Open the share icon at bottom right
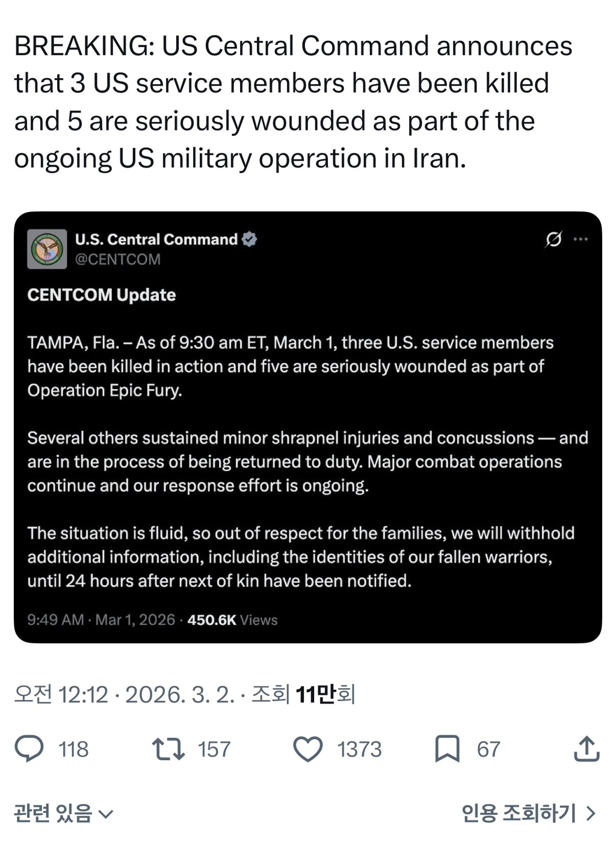 point(585,749)
